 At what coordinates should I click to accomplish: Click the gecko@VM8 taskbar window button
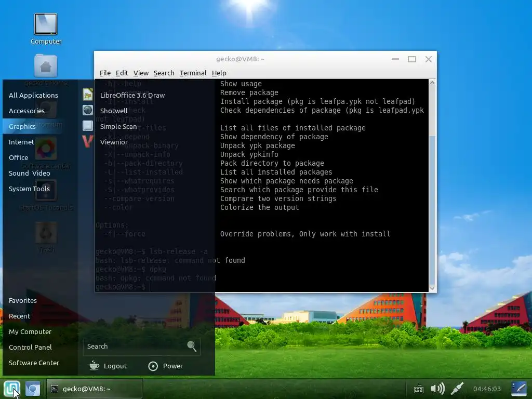[x=95, y=389]
